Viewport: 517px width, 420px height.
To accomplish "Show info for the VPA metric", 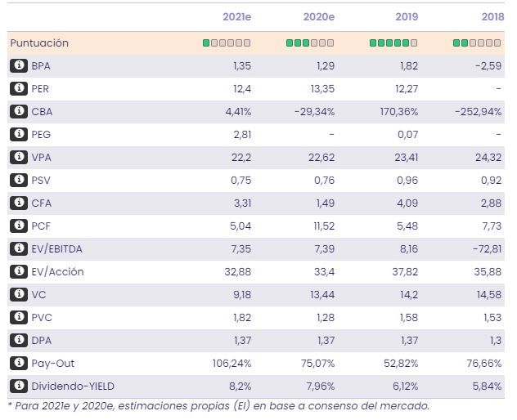I will (18, 157).
